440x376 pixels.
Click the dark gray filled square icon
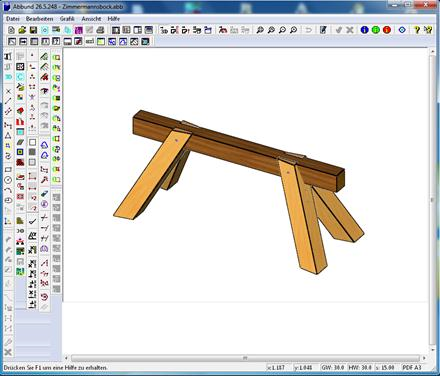tap(32, 152)
